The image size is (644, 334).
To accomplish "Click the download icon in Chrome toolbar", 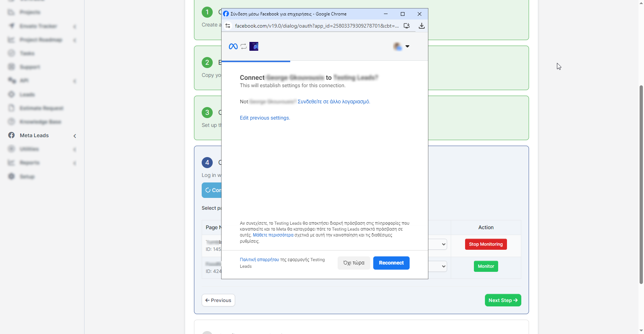I will coord(421,26).
